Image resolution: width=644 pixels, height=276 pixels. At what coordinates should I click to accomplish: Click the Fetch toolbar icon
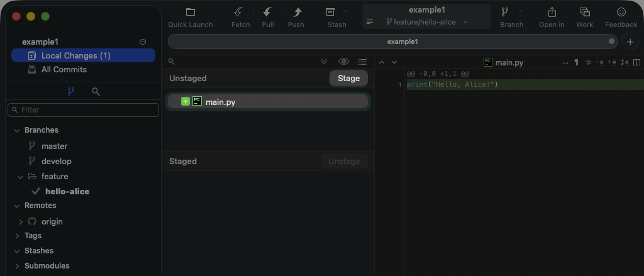pos(239,13)
